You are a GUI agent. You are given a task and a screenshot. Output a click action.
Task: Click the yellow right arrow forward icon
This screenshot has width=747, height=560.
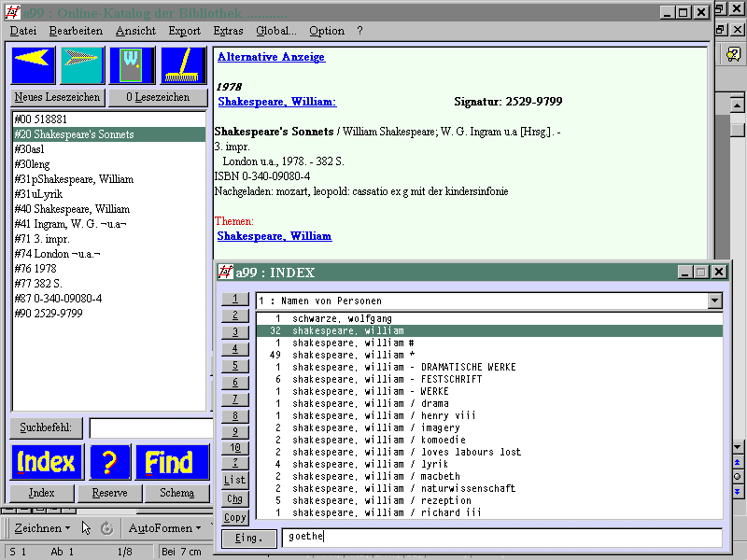pyautogui.click(x=82, y=65)
